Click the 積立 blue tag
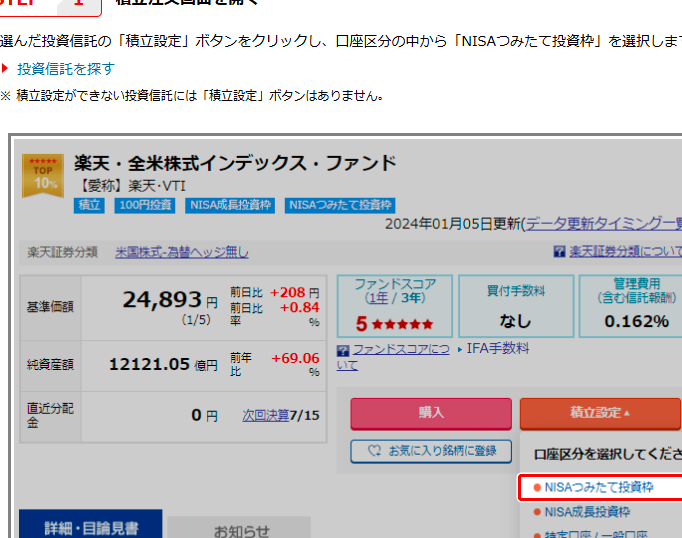The image size is (682, 538). click(x=89, y=205)
